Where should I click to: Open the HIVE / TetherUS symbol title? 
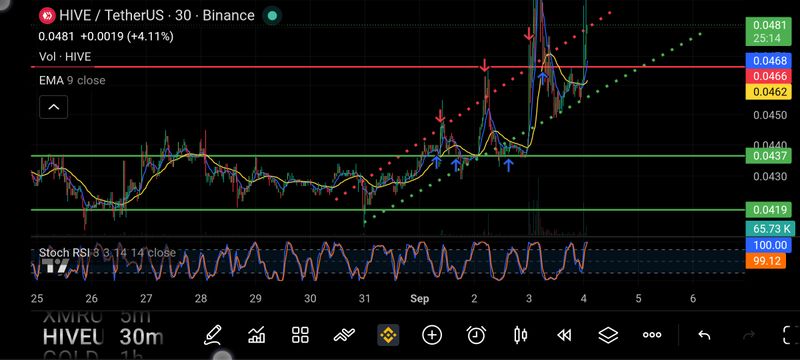point(157,15)
